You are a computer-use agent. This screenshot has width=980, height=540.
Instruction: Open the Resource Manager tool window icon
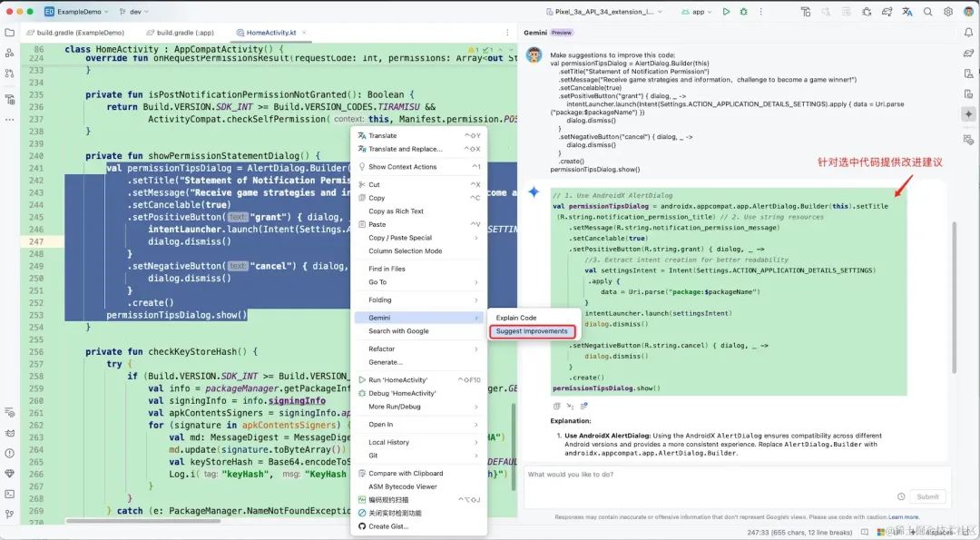coord(9,99)
